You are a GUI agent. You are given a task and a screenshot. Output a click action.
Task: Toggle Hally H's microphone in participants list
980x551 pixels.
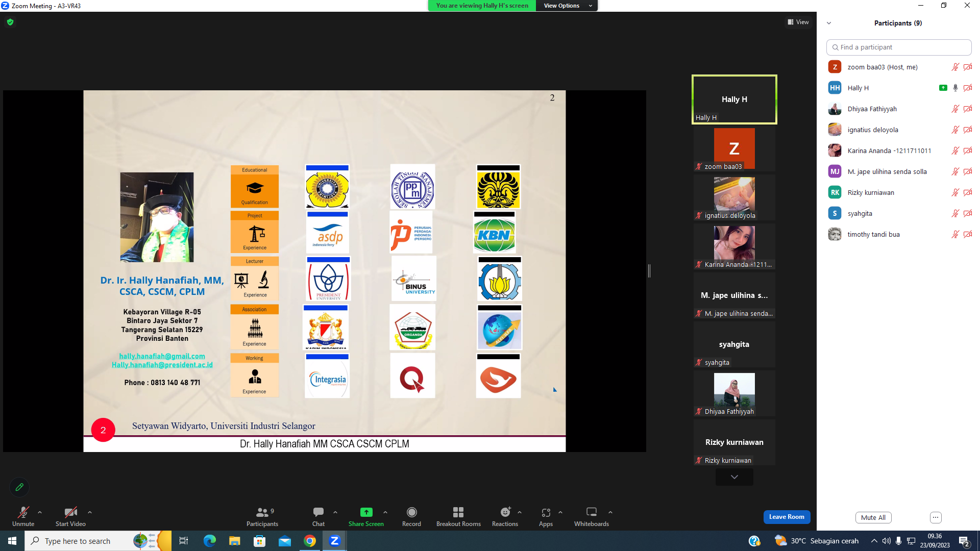pos(955,88)
